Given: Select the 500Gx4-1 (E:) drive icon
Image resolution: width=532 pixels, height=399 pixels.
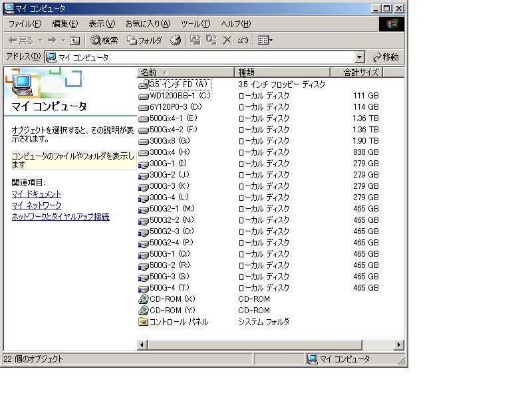Looking at the screenshot, I should coord(144,119).
